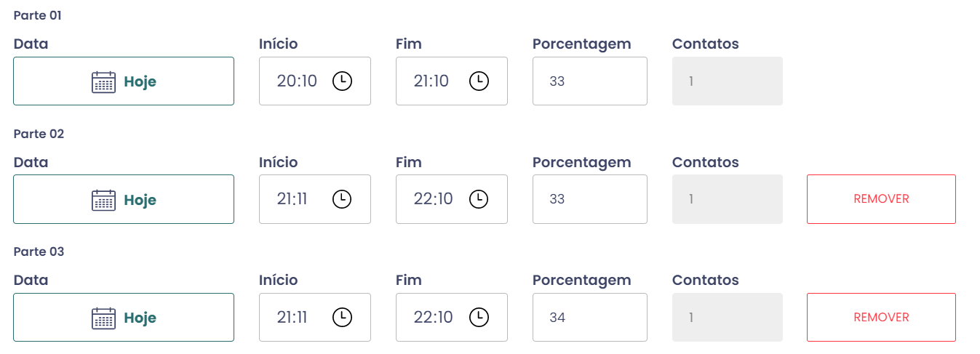Select the Parte 02 Porcentagem input

coord(589,199)
